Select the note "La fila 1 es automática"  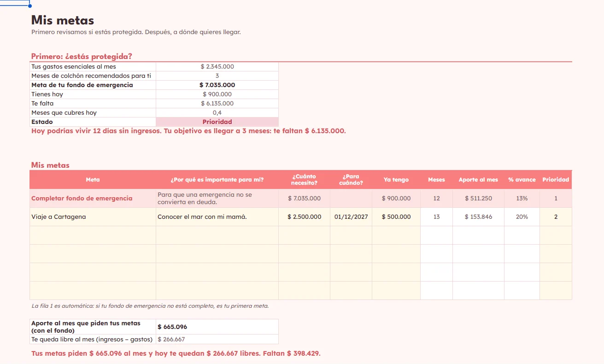[x=150, y=306]
